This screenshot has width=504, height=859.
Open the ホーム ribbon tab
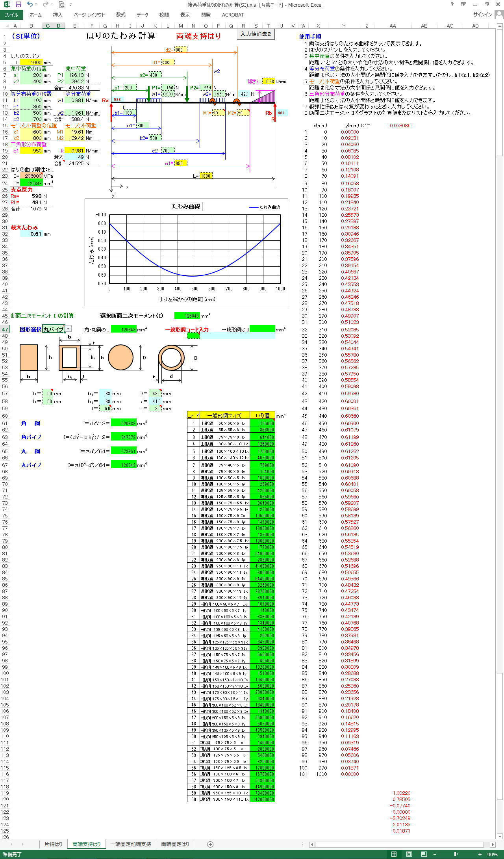pos(35,15)
